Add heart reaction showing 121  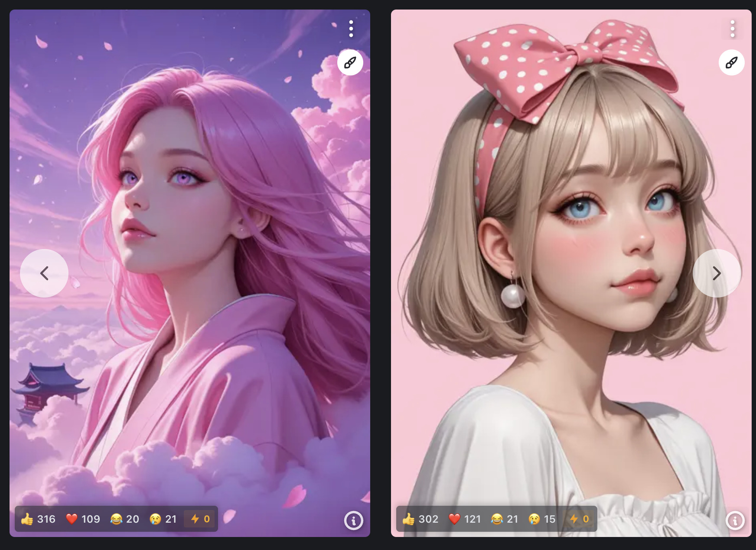tap(465, 519)
